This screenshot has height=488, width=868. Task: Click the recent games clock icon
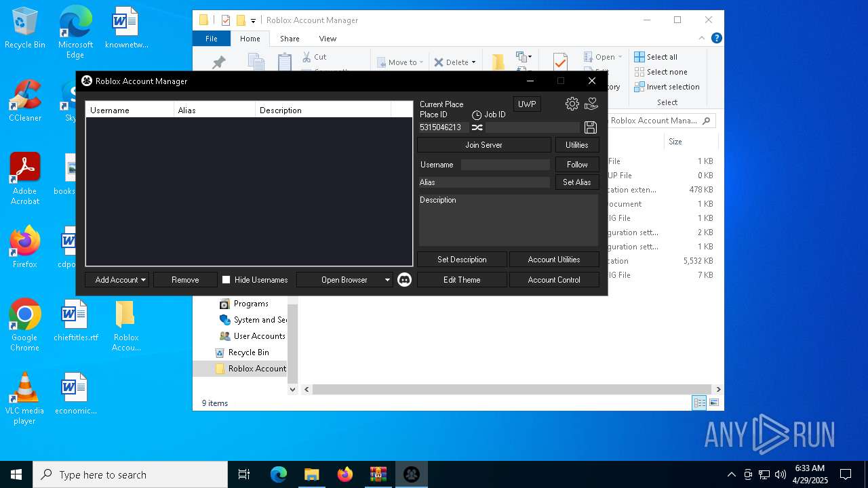pos(477,115)
